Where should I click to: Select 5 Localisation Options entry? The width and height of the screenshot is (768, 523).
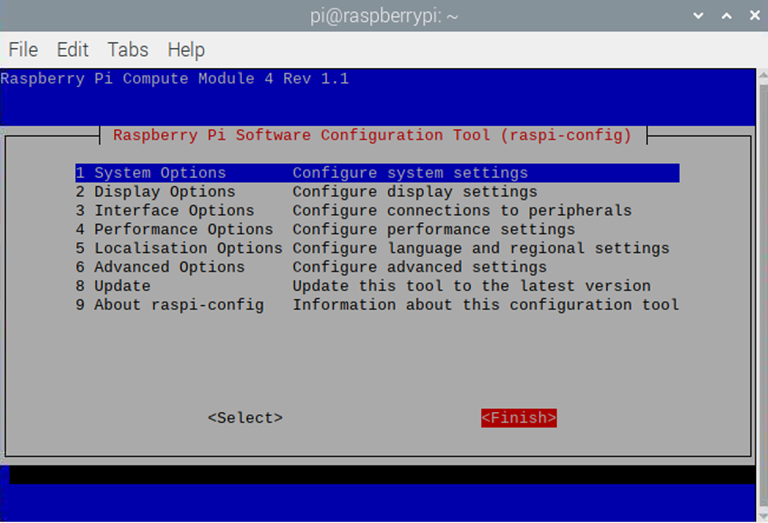click(377, 248)
